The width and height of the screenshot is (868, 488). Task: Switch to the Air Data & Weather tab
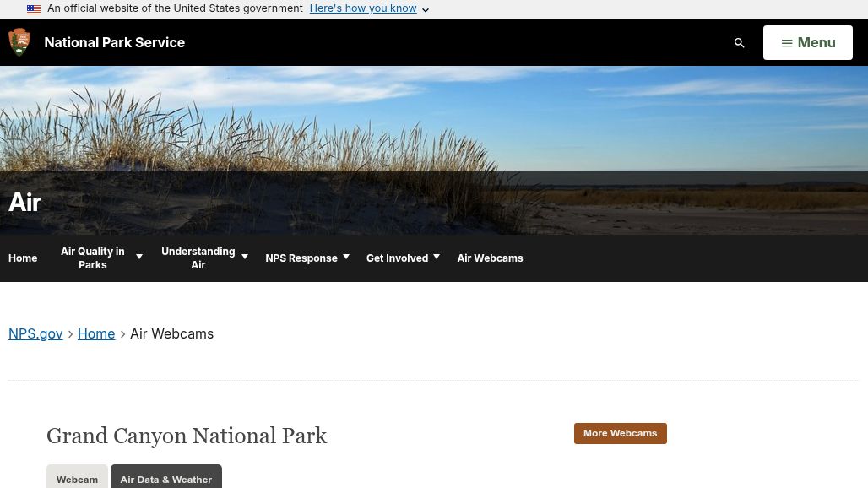pos(165,479)
